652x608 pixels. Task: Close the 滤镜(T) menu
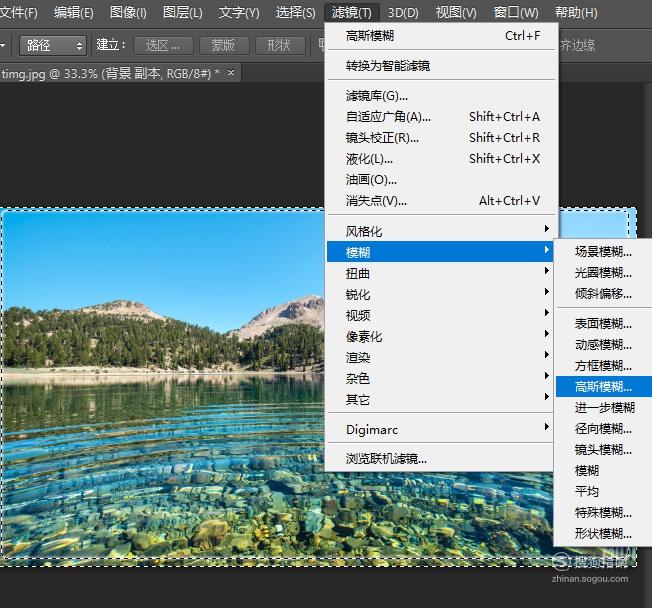click(x=351, y=12)
